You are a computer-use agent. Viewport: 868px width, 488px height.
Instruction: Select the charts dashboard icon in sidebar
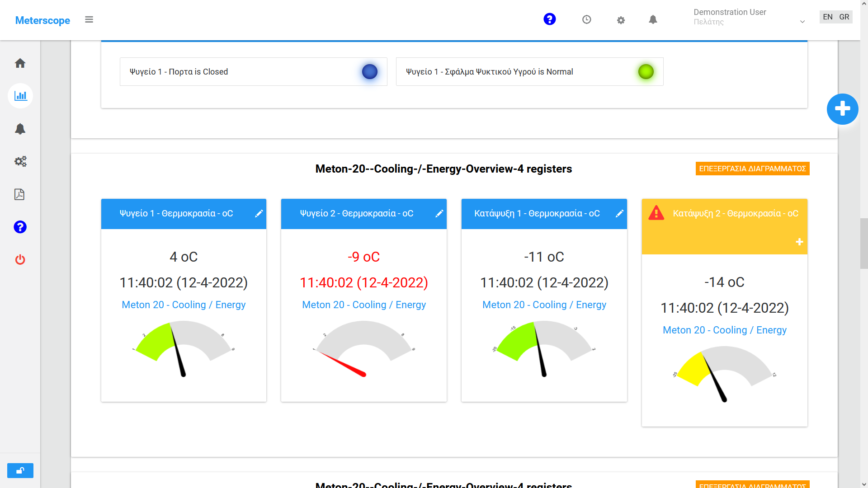click(20, 96)
